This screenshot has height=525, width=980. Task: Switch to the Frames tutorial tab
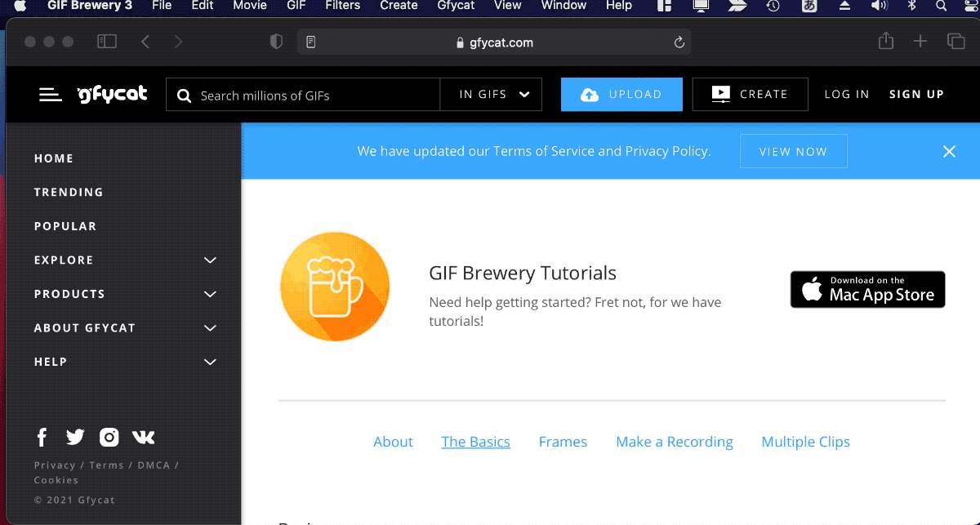(x=563, y=442)
